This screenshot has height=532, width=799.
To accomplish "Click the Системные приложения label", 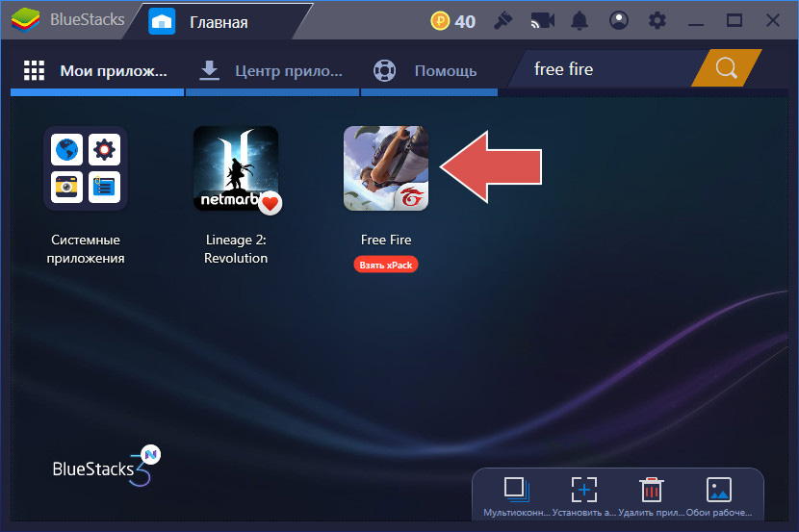I will (x=86, y=249).
